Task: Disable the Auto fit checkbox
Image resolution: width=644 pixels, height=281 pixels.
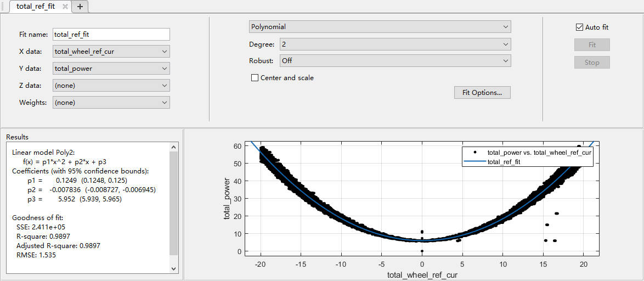Action: point(579,27)
